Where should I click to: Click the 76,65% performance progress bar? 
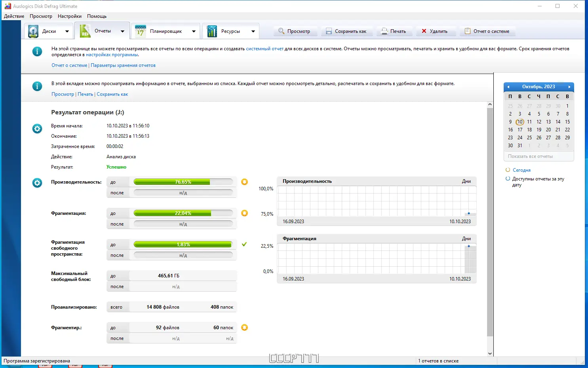[183, 182]
